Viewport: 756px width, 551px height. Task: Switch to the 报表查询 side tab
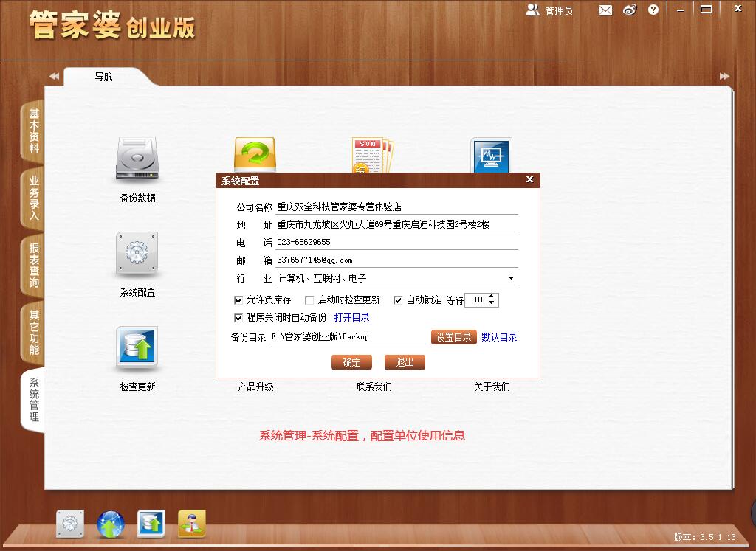33,265
